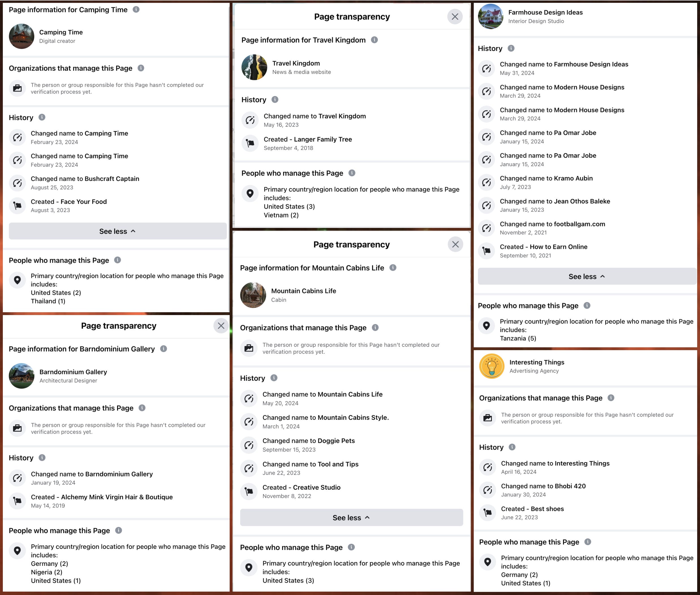The image size is (700, 595).
Task: Click info icon next to Barndominium History heading
Action: pyautogui.click(x=42, y=457)
